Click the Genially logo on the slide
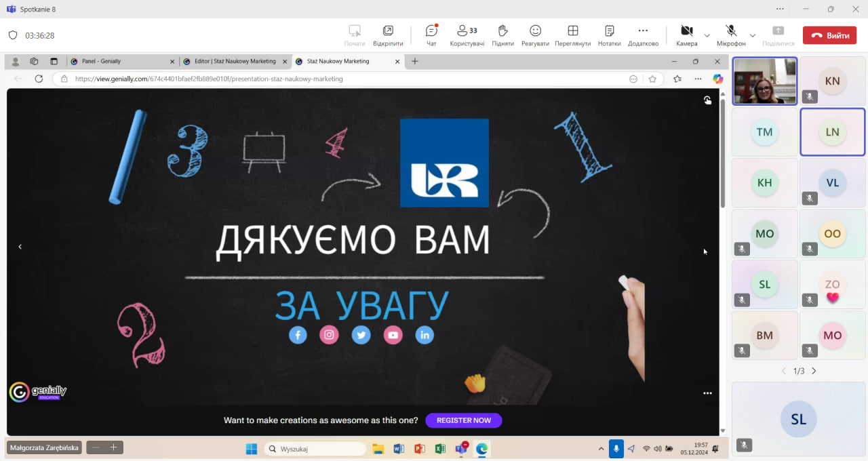868x461 pixels. (x=38, y=392)
